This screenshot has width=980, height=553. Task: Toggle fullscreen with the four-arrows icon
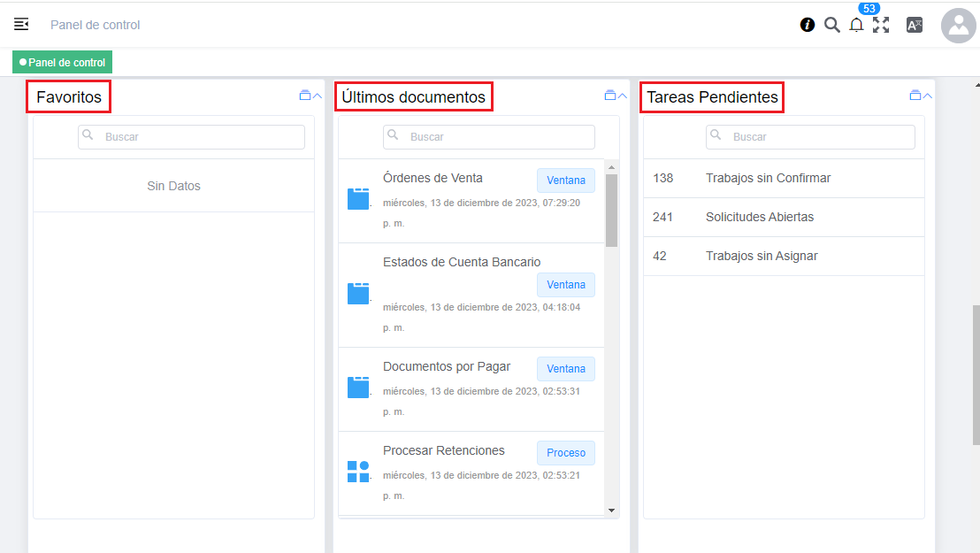click(881, 25)
